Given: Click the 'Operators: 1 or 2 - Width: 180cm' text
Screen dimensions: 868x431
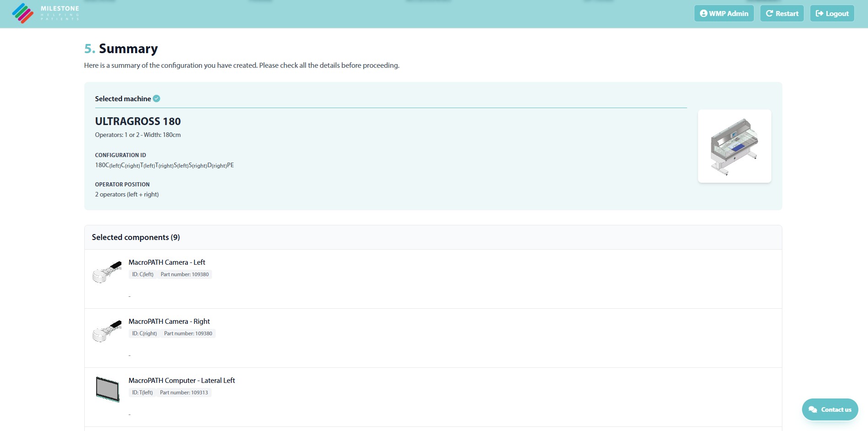Looking at the screenshot, I should [x=138, y=135].
